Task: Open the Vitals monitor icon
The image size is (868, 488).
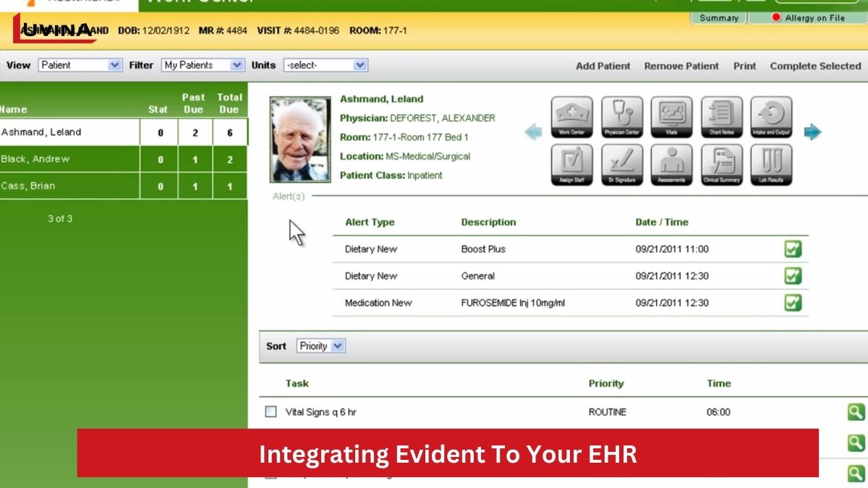Action: click(x=671, y=117)
